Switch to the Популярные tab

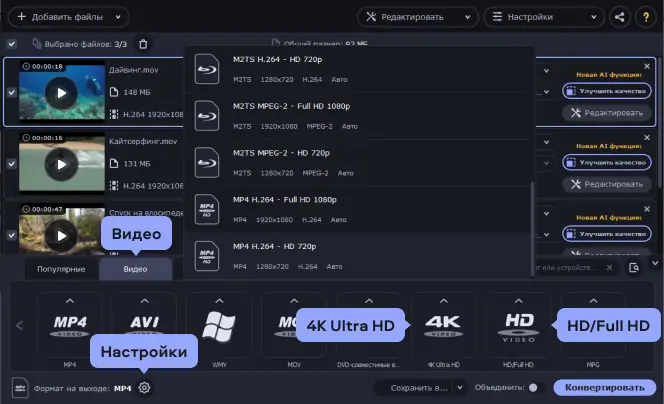61,269
